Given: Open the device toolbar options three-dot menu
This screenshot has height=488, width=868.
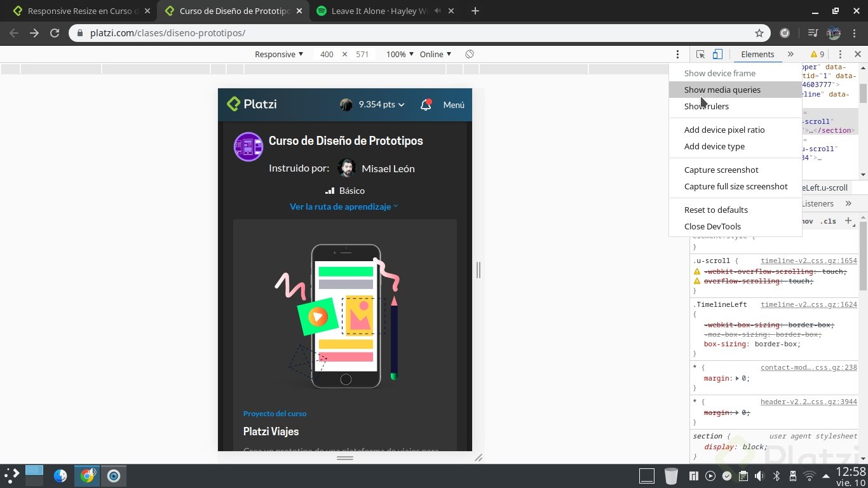Looking at the screenshot, I should 677,54.
